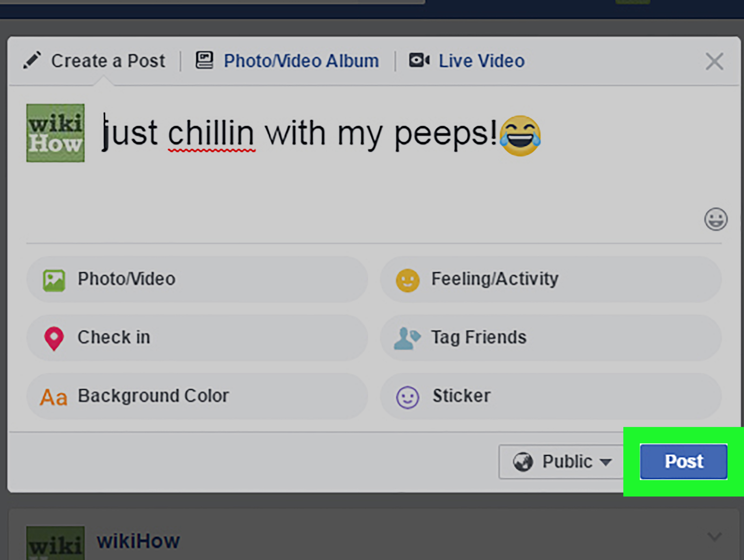Click the wikiHow avatar in the feed post
744x560 pixels.
56,543
